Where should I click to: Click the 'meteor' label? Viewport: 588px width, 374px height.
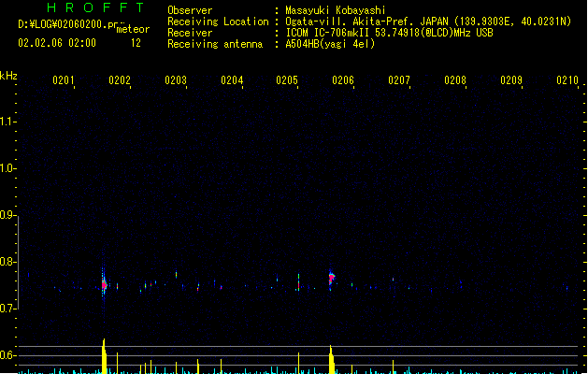coord(133,29)
